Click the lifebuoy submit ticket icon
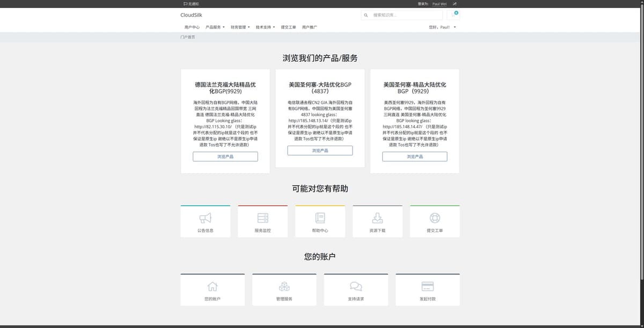The width and height of the screenshot is (644, 328). click(x=435, y=218)
